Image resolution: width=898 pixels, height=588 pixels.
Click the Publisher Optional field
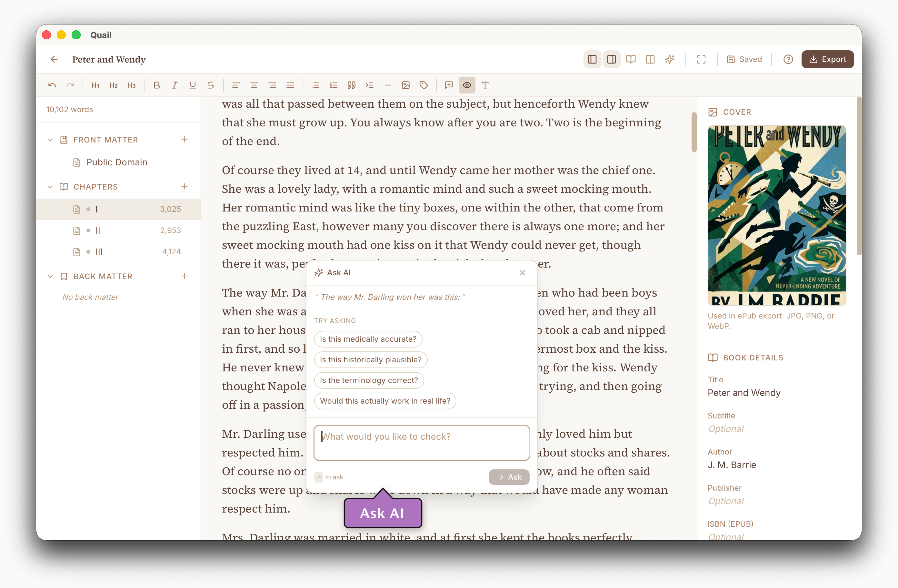(x=777, y=501)
